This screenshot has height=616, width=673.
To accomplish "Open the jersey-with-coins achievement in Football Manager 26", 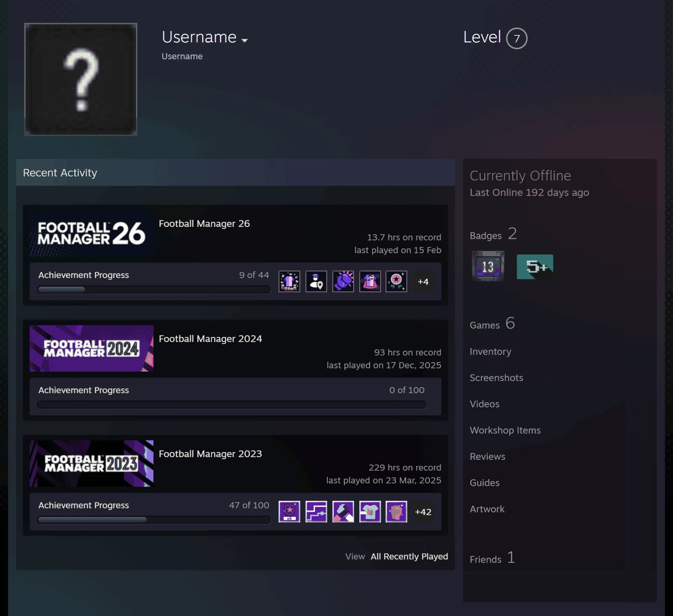I will coord(289,281).
